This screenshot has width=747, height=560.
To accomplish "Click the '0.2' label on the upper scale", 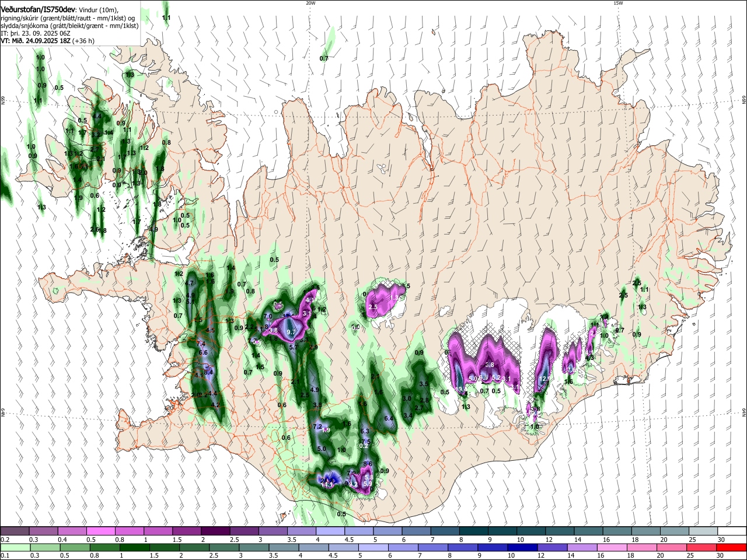I will (5, 540).
